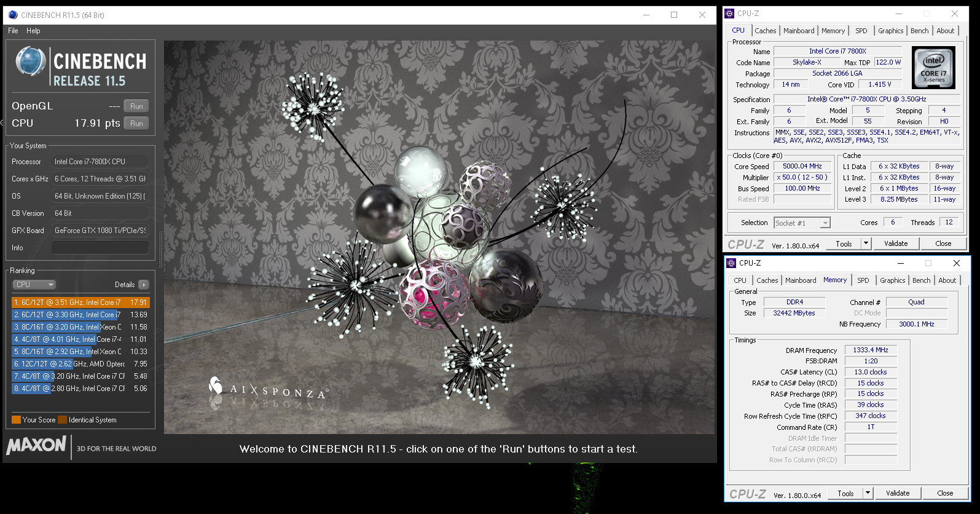Click the DRAM Frequency value 1333.4 MHz
980x514 pixels.
871,350
